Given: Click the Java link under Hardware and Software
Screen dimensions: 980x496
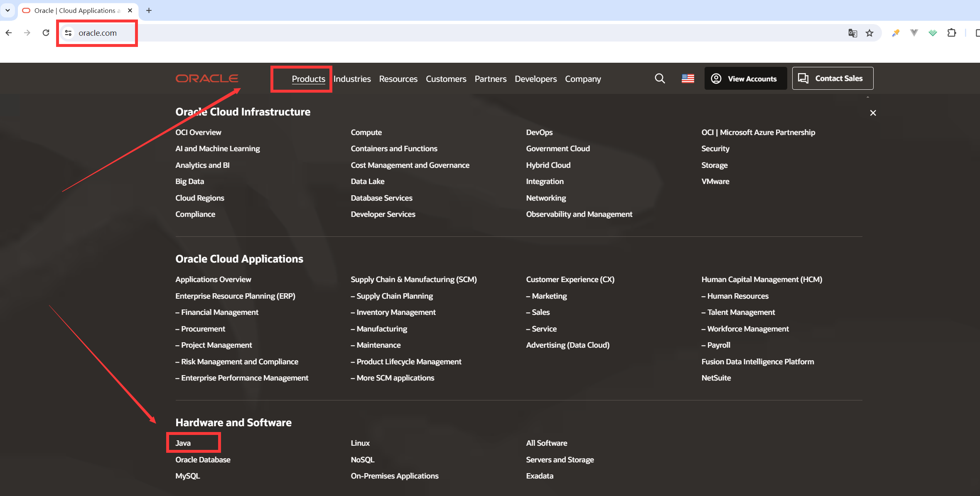Looking at the screenshot, I should tap(183, 442).
